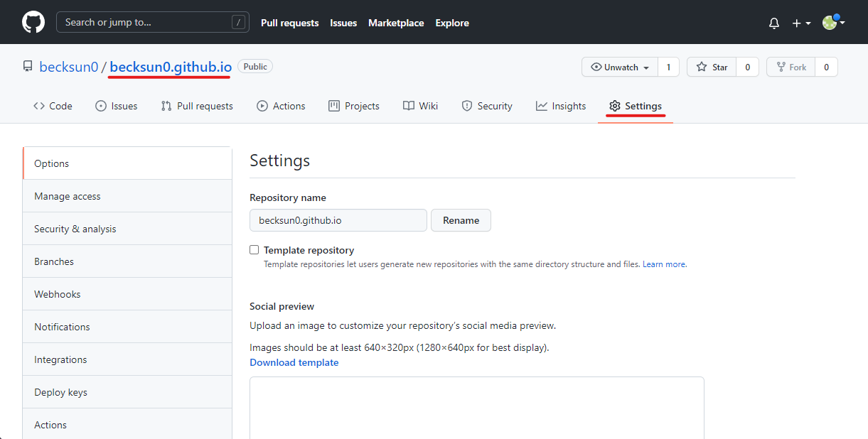Switch to the Projects tab
The image size is (868, 439).
point(354,106)
